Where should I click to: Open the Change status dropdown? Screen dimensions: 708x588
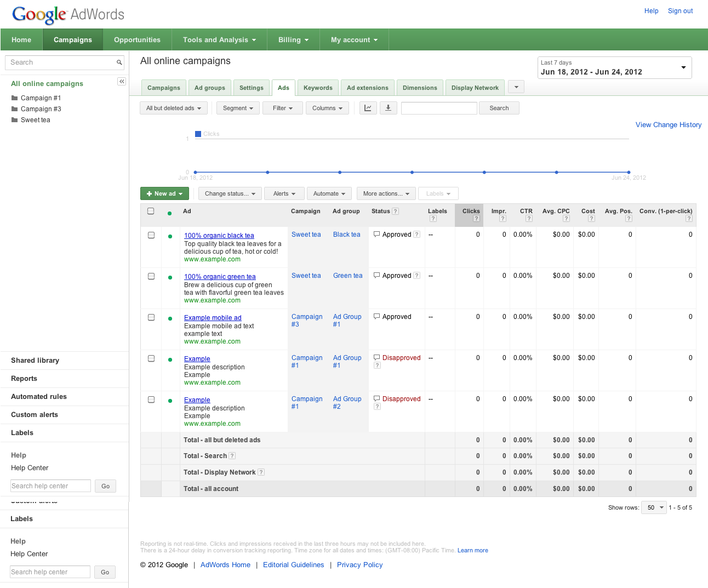(x=230, y=193)
